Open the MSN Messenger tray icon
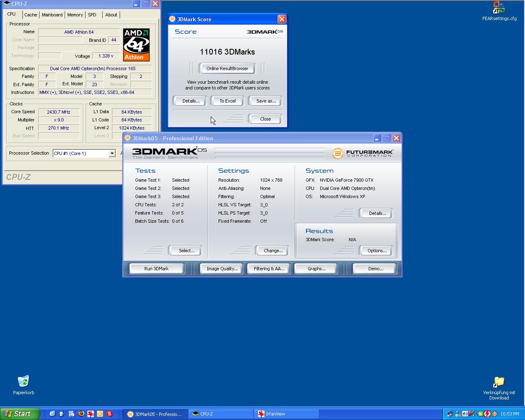525x420 pixels. click(457, 414)
